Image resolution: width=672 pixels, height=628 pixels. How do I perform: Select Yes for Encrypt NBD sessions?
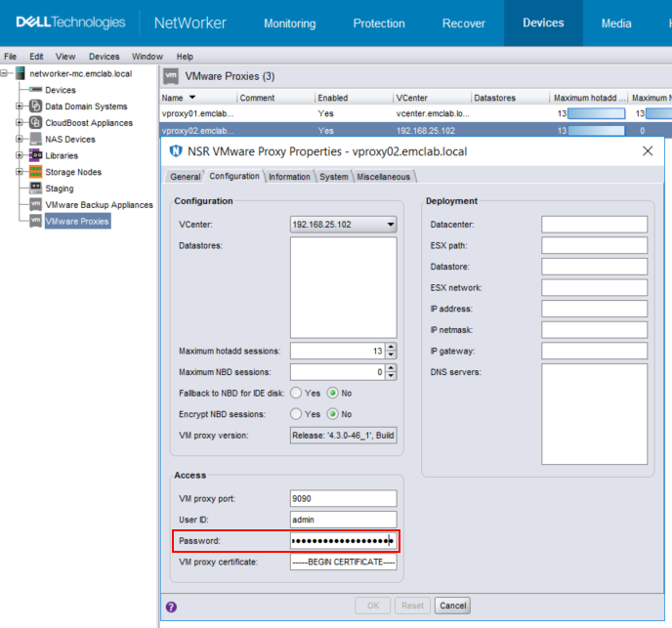tap(296, 414)
